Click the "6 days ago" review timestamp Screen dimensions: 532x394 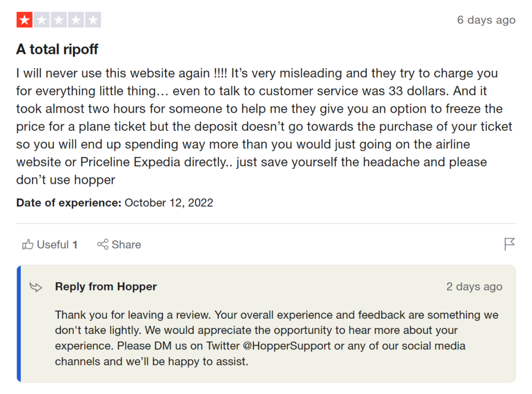(x=486, y=20)
